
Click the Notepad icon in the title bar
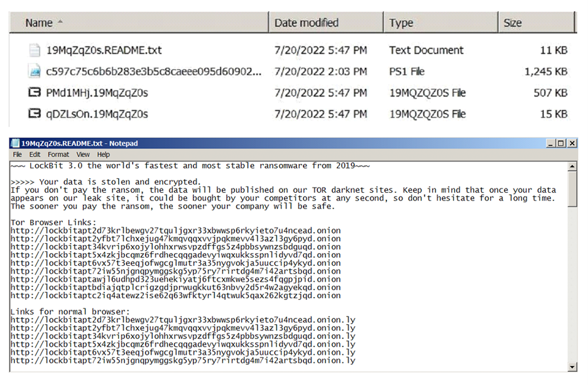pyautogui.click(x=15, y=143)
